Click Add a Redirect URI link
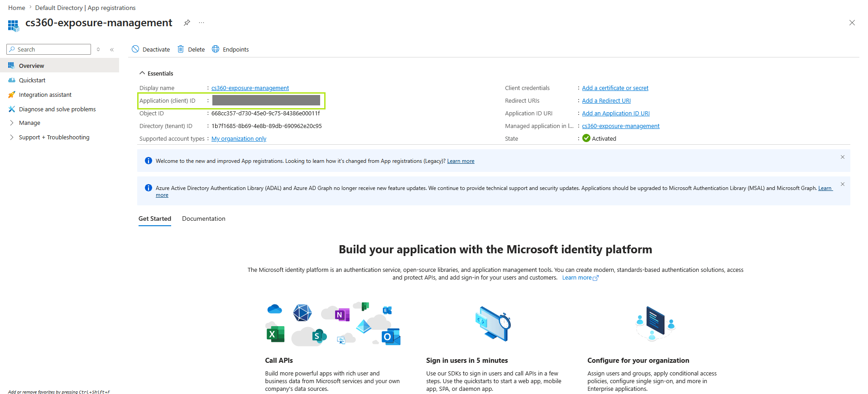This screenshot has width=868, height=394. pos(606,101)
